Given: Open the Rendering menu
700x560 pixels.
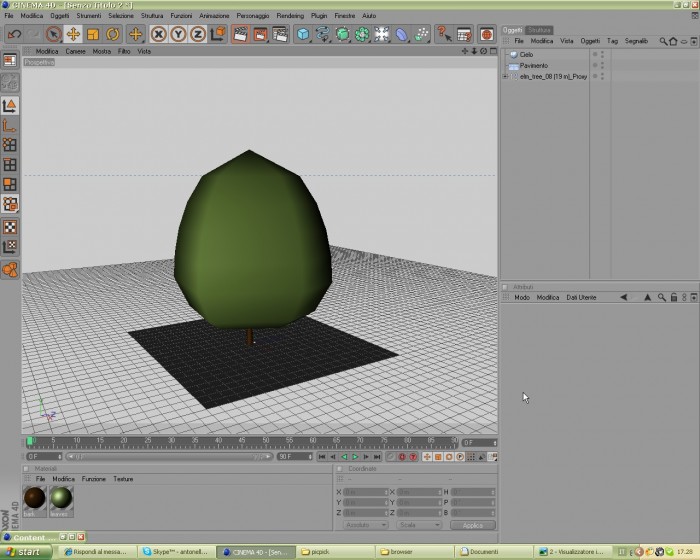Looking at the screenshot, I should pos(290,16).
